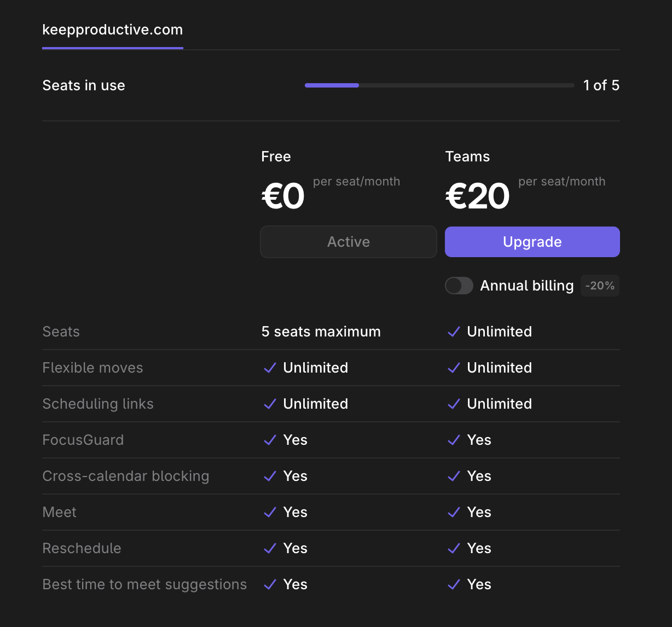Viewport: 672px width, 627px height.
Task: Click the Active button on Free plan
Action: pyautogui.click(x=349, y=242)
